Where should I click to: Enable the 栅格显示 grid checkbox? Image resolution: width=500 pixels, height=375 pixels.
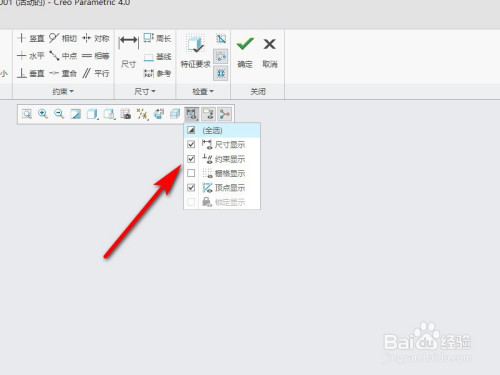191,173
